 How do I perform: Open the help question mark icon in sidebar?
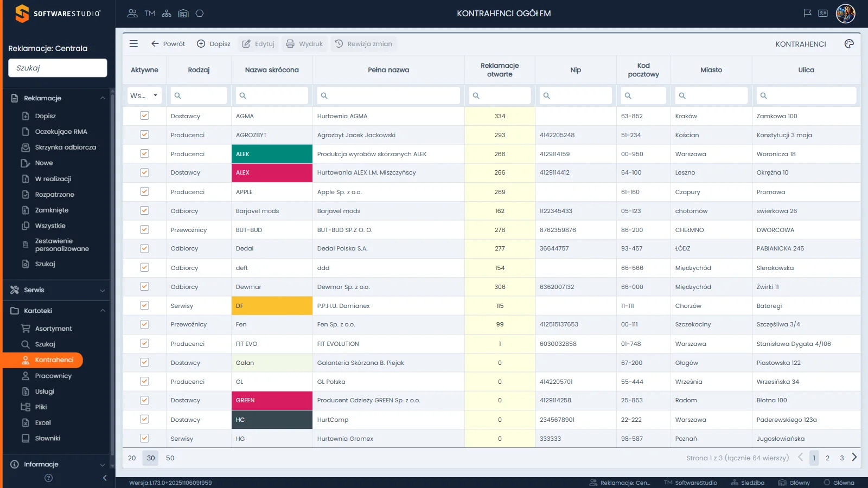48,478
